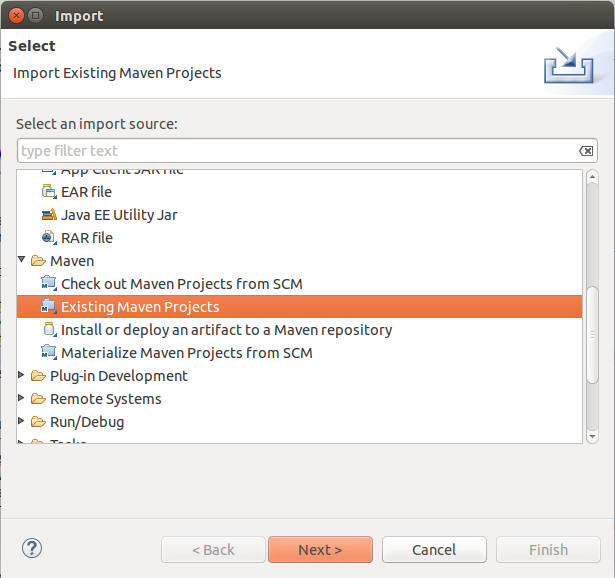Click the Existing Maven Projects icon
615x578 pixels.
point(49,307)
